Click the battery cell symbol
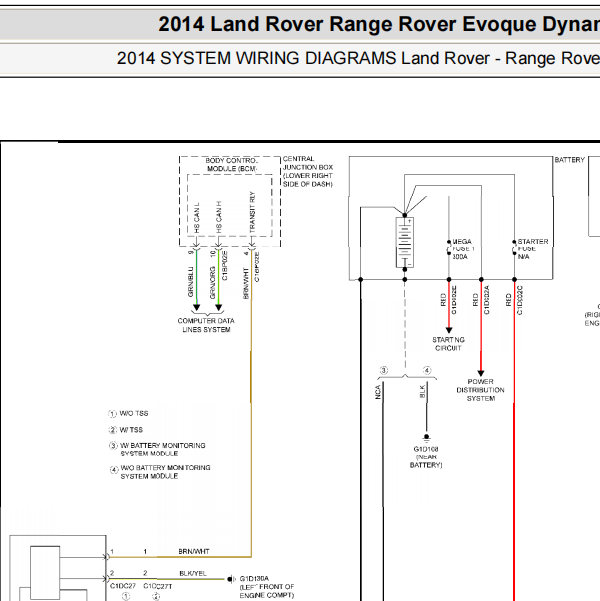Image resolution: width=600 pixels, height=601 pixels. 404,242
